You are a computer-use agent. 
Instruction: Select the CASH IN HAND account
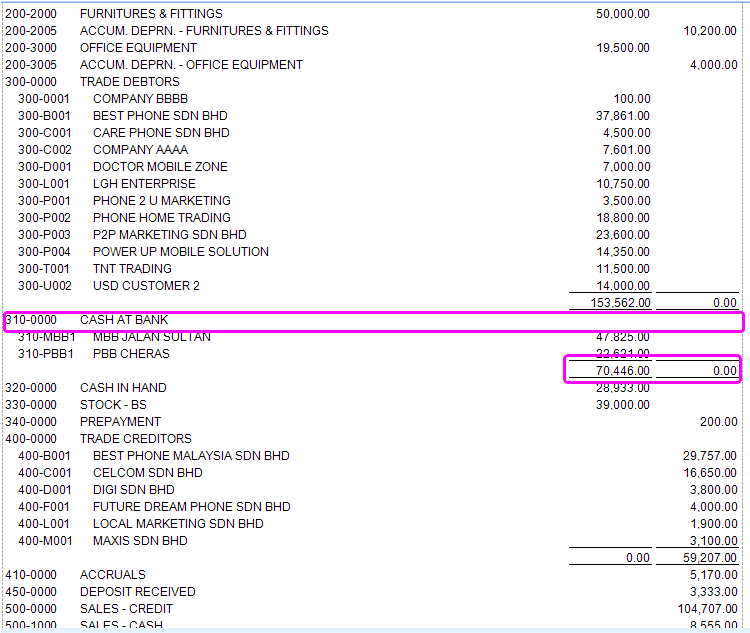point(371,388)
